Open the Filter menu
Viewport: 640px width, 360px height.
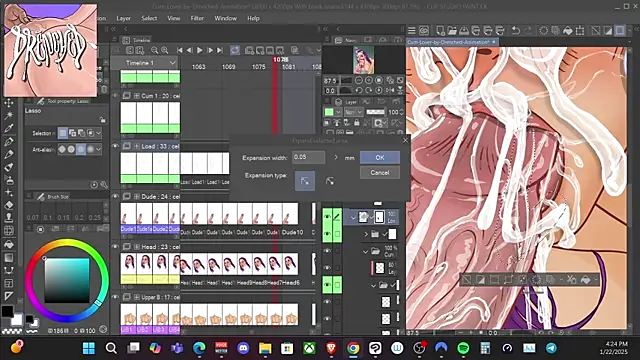(x=197, y=18)
